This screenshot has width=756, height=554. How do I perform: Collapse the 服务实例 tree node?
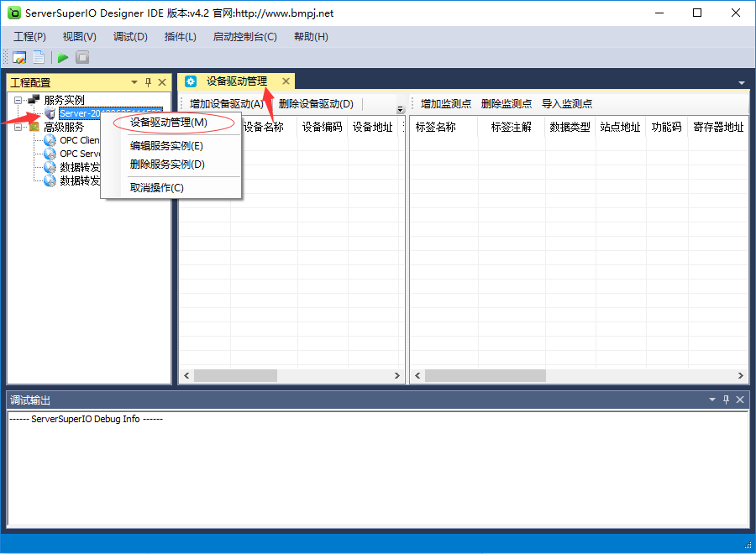coord(18,100)
